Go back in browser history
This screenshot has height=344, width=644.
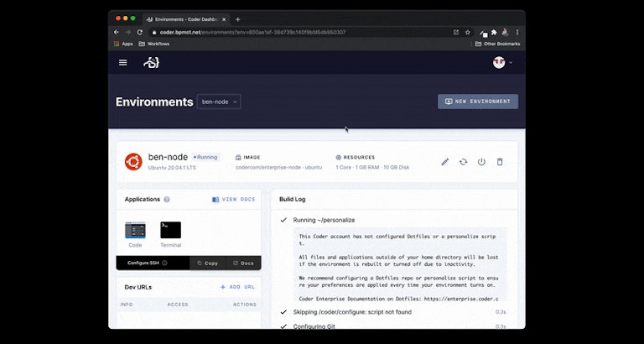[117, 32]
